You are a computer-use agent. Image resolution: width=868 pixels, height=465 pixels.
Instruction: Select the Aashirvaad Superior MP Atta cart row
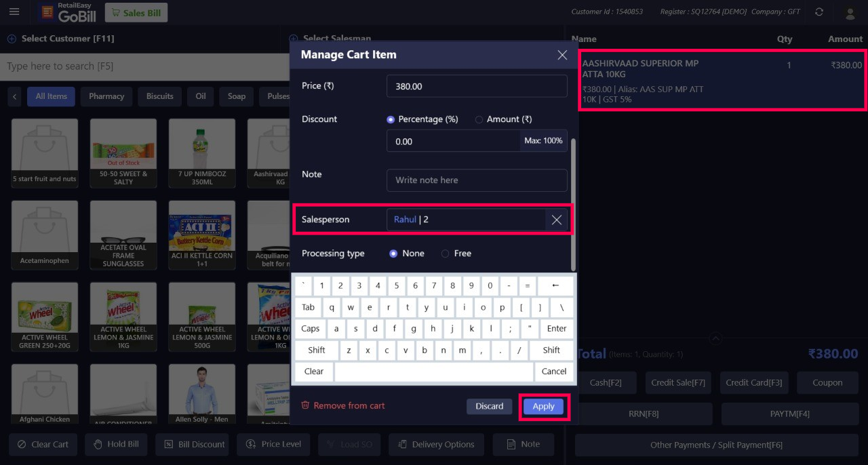[x=722, y=80]
